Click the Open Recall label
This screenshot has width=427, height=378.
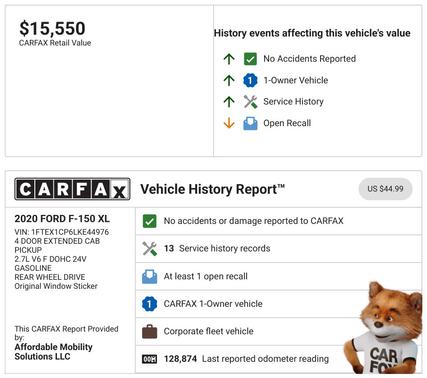287,123
